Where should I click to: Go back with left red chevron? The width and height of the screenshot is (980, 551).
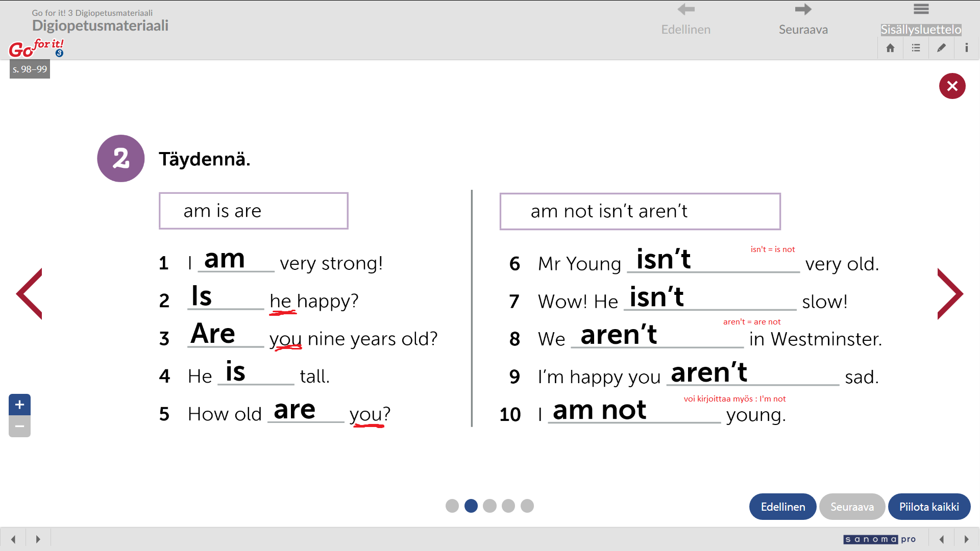pos(29,294)
